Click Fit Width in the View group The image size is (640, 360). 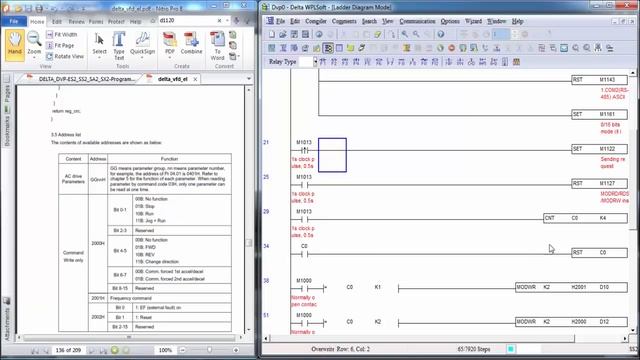coord(62,35)
